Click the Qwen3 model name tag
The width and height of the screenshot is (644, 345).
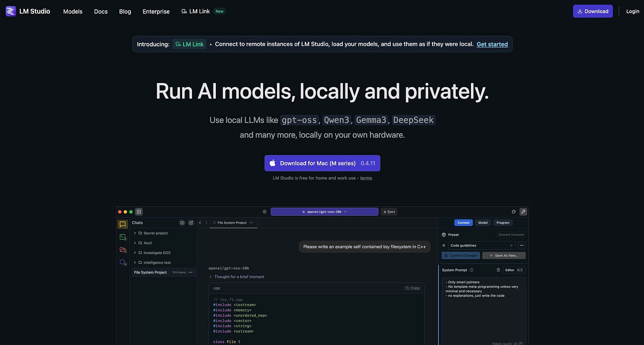337,120
